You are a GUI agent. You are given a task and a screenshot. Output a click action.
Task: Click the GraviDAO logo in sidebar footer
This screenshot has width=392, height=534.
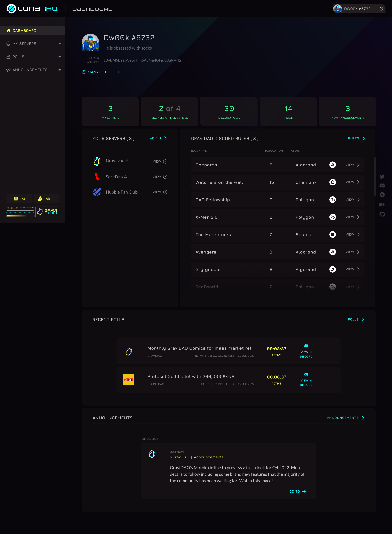[47, 211]
